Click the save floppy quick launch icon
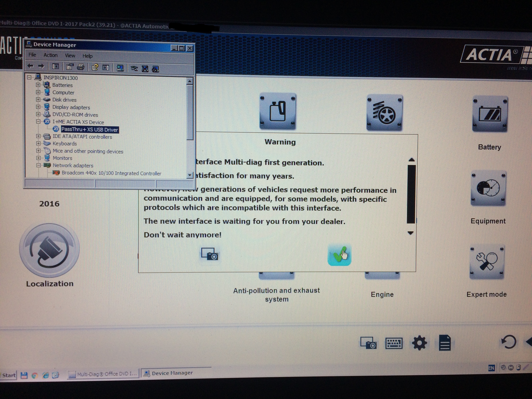Image resolution: width=532 pixels, height=399 pixels. [24, 375]
